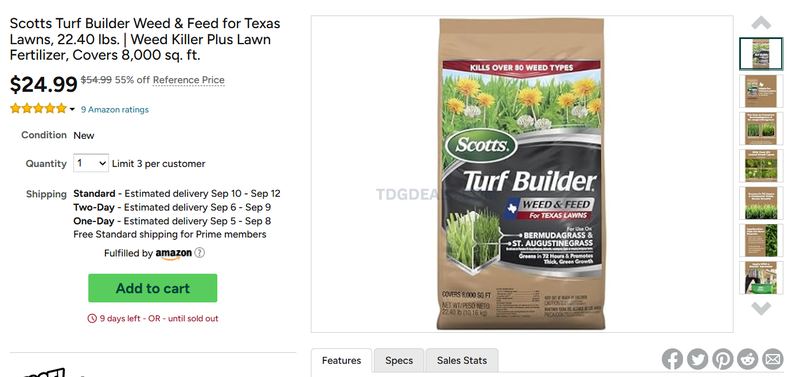Click the Reference Price link

coord(189,80)
